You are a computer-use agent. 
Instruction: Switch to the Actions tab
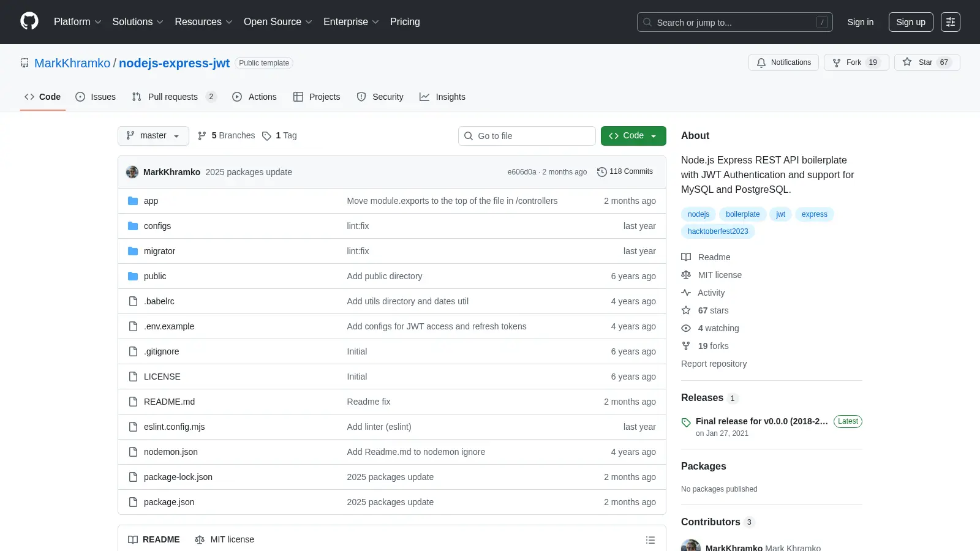pyautogui.click(x=254, y=97)
